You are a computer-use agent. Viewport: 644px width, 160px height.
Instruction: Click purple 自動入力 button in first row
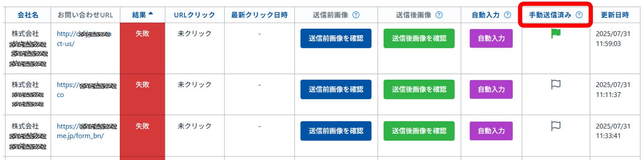[x=491, y=38]
